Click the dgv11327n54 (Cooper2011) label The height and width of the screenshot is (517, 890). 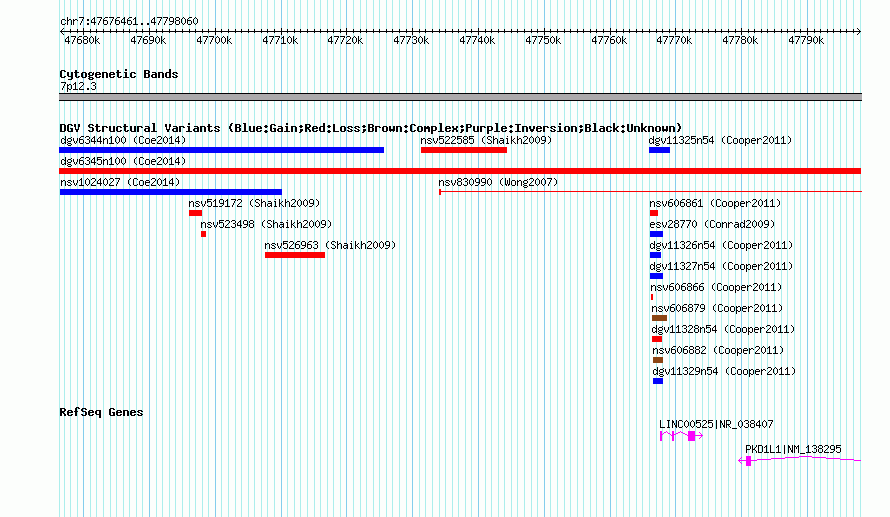click(x=721, y=266)
